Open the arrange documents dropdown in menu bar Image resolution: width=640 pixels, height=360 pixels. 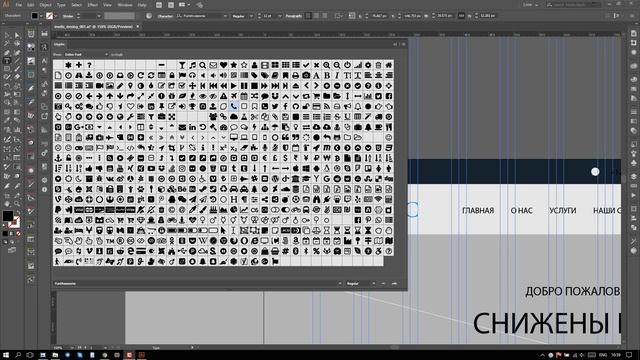(184, 5)
